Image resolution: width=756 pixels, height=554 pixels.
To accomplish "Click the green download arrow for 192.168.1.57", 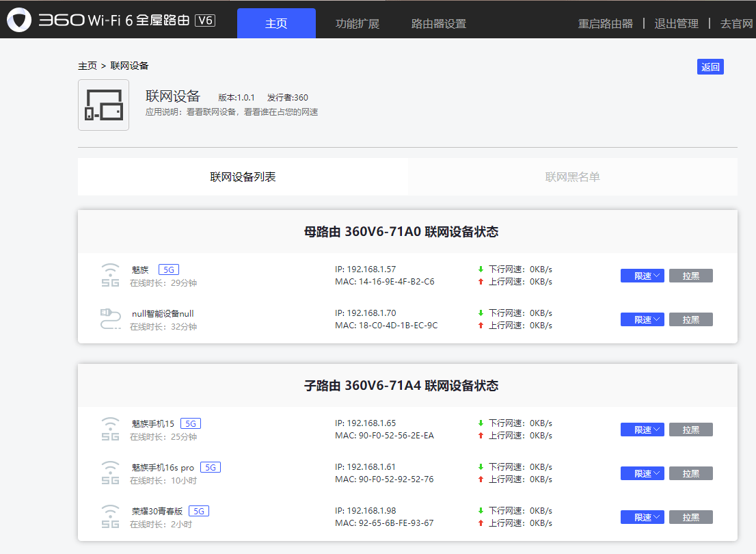I will click(x=481, y=269).
